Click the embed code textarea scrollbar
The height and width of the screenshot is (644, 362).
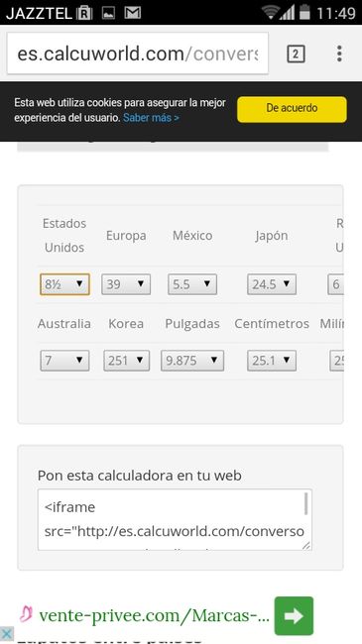click(306, 504)
